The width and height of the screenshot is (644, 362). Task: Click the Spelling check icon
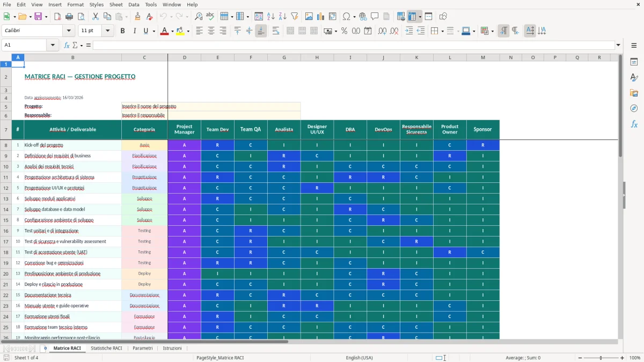(x=210, y=17)
